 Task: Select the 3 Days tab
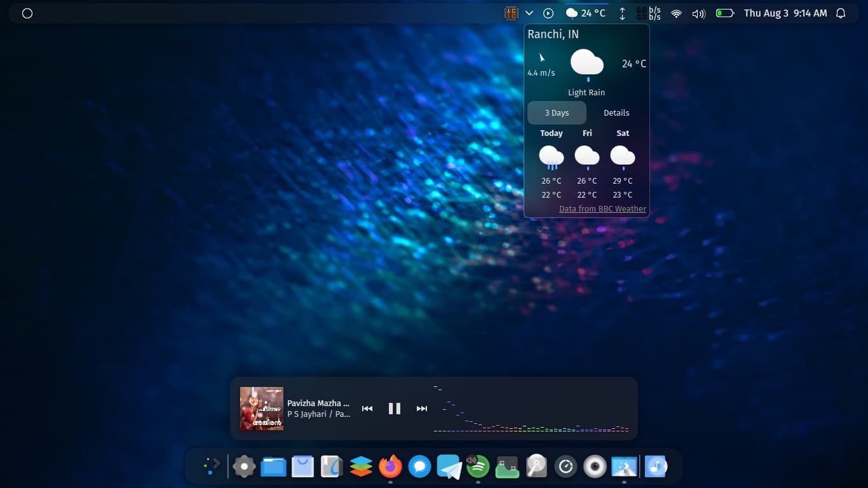(x=557, y=112)
